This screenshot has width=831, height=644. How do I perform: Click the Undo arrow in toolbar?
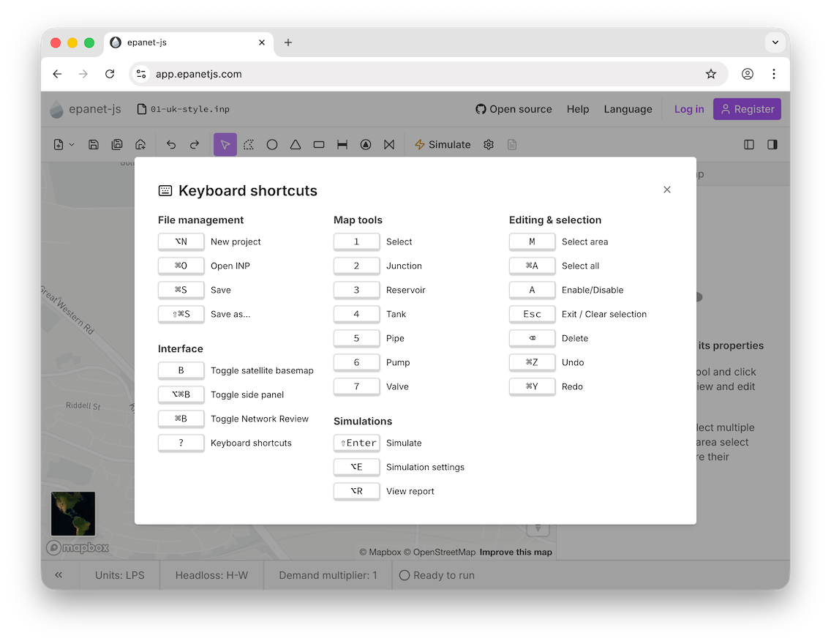(x=171, y=145)
